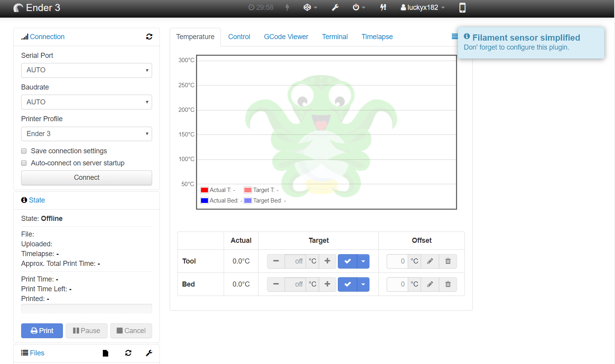Decrease Tool target temperature
This screenshot has width=615, height=364.
pyautogui.click(x=276, y=261)
